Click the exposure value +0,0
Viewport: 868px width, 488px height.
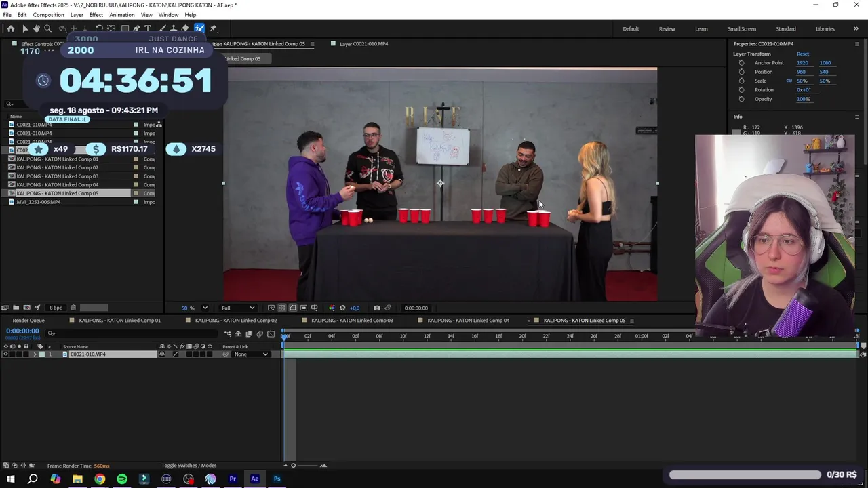(355, 308)
